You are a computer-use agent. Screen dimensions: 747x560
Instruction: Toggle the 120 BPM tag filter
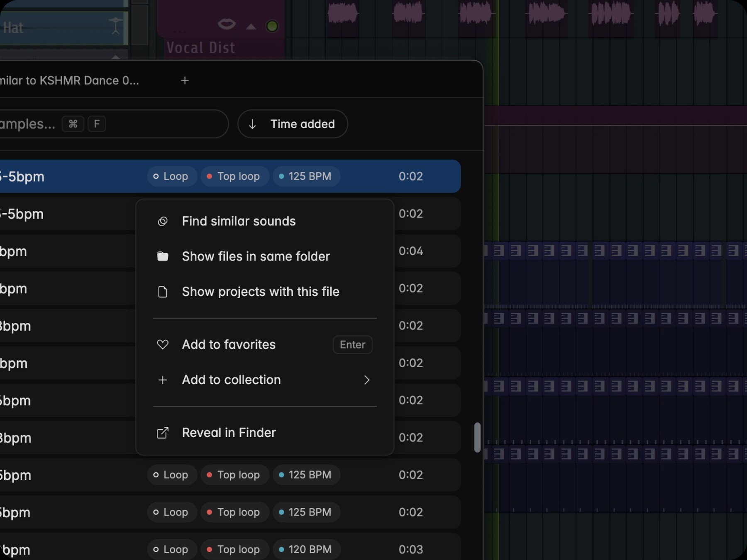click(307, 550)
